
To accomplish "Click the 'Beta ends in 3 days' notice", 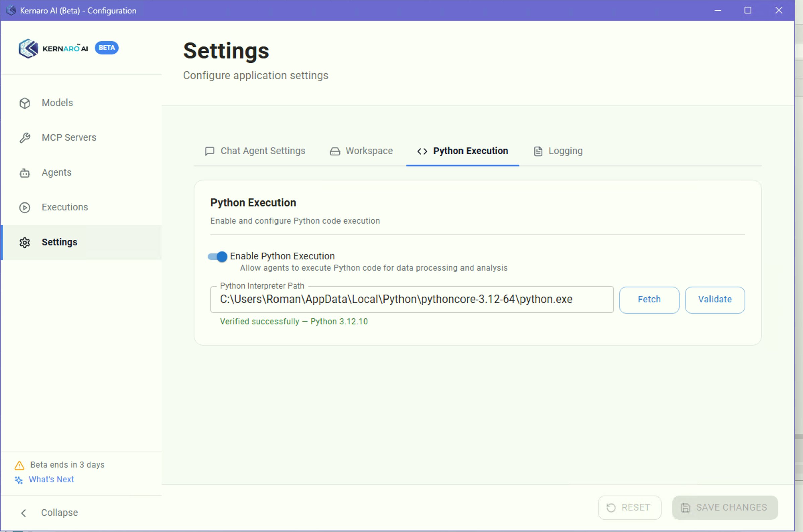I will (x=67, y=465).
